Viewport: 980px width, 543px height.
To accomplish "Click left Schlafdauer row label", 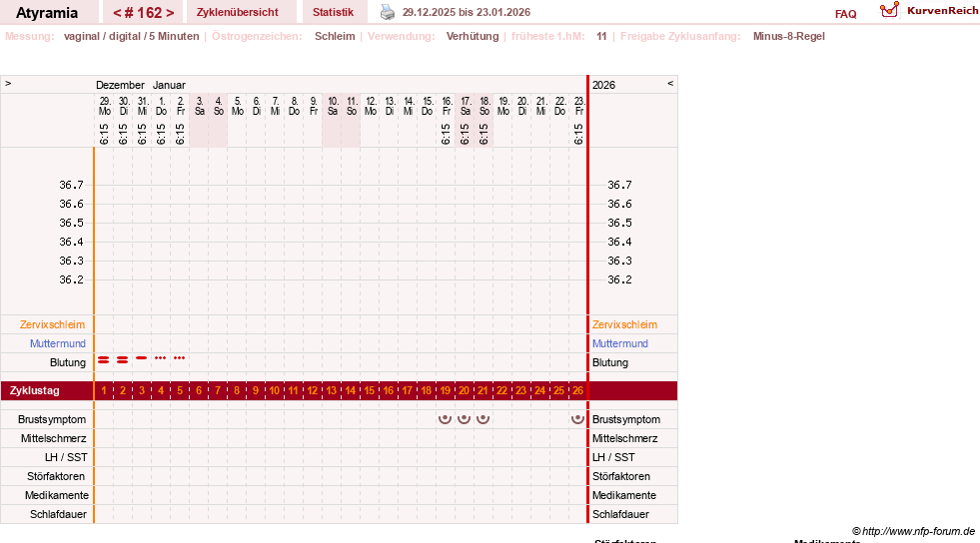I will point(58,514).
